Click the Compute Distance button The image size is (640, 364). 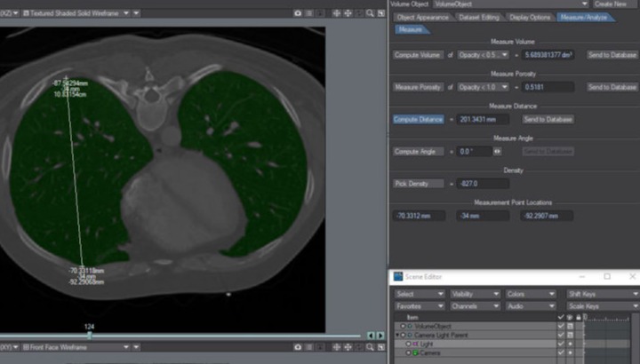pyautogui.click(x=418, y=119)
